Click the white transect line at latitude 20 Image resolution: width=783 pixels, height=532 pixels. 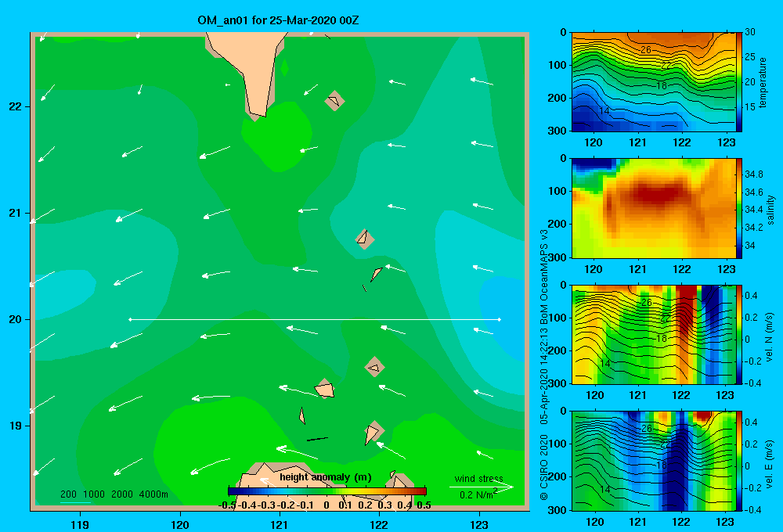[315, 319]
